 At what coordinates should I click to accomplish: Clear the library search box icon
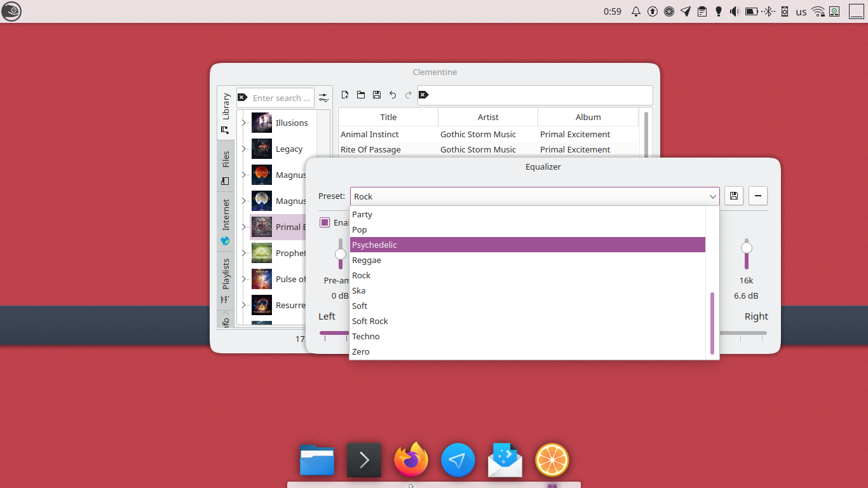[x=242, y=97]
